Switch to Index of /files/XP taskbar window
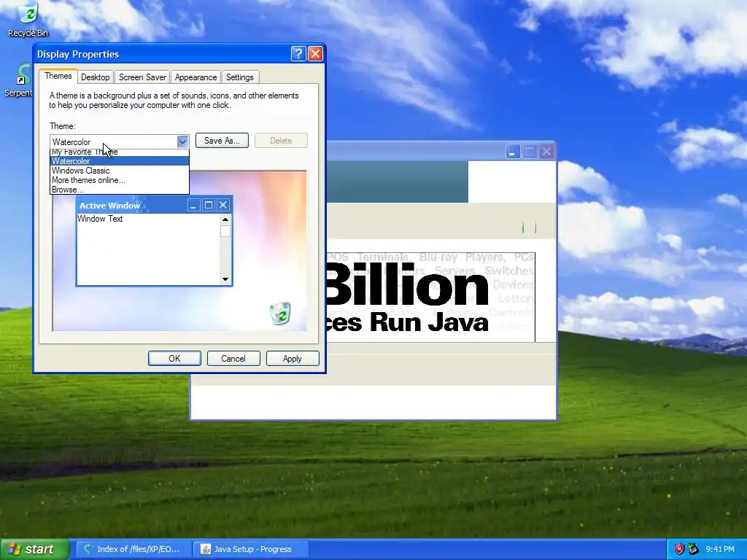This screenshot has height=560, width=747. [134, 549]
